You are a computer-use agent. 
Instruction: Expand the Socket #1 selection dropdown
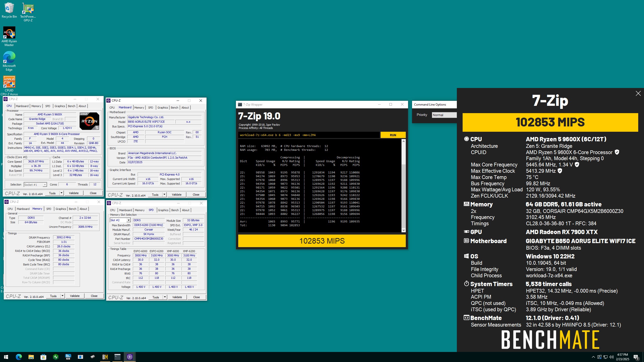(45, 185)
